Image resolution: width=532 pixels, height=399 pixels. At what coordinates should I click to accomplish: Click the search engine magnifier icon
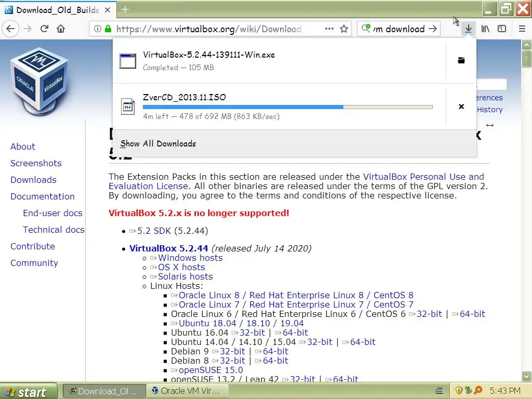pyautogui.click(x=366, y=28)
